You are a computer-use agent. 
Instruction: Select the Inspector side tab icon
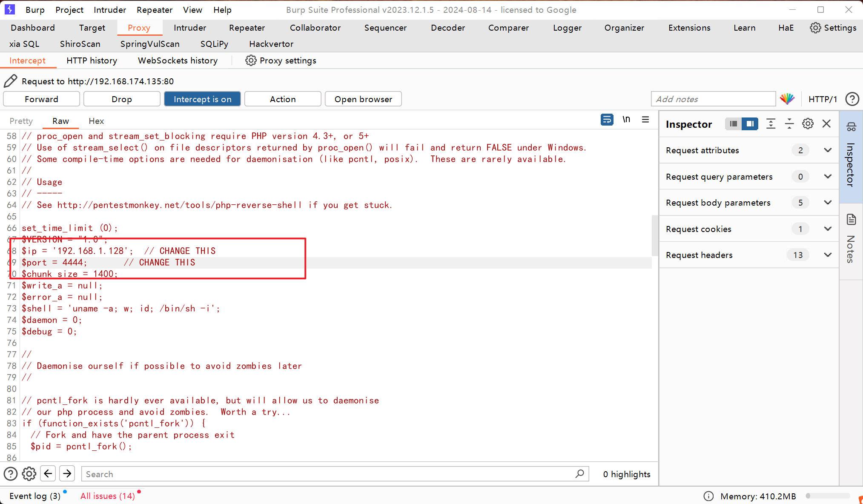[851, 127]
